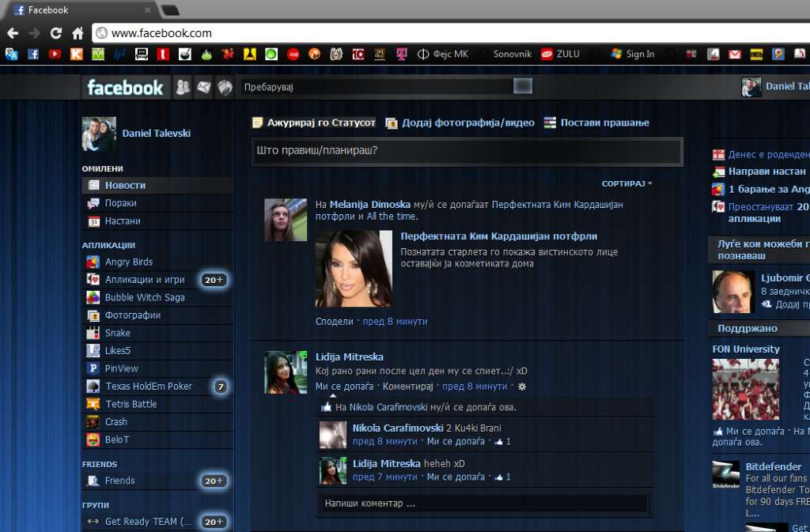Like Nikola Carafimovski's comment

456,442
